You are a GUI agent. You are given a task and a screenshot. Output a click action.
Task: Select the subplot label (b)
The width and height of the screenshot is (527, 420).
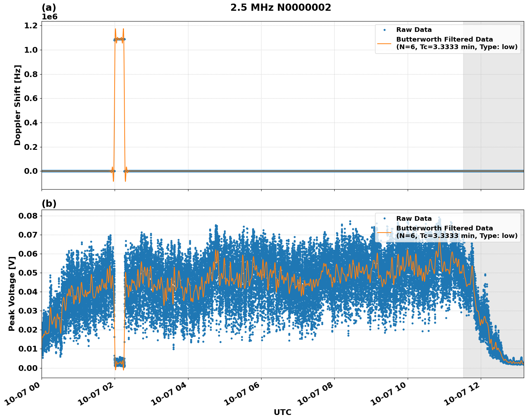[49, 204]
